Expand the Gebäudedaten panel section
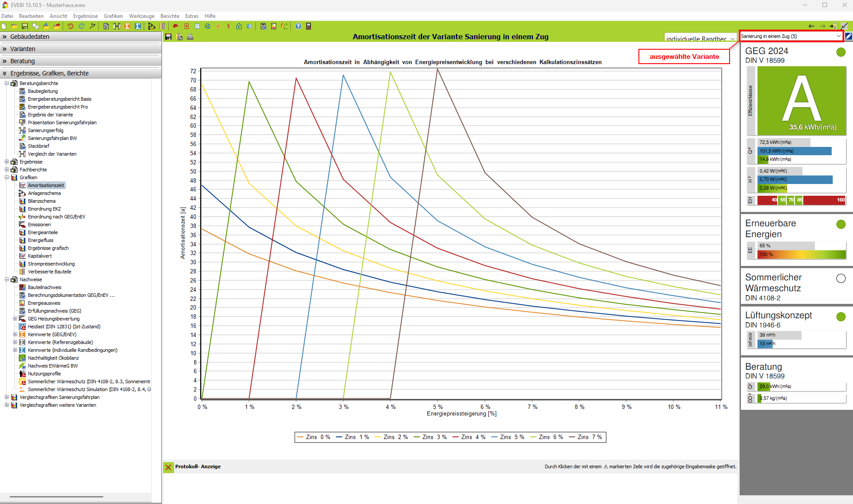Image resolution: width=853 pixels, height=504 pixels. [30, 37]
